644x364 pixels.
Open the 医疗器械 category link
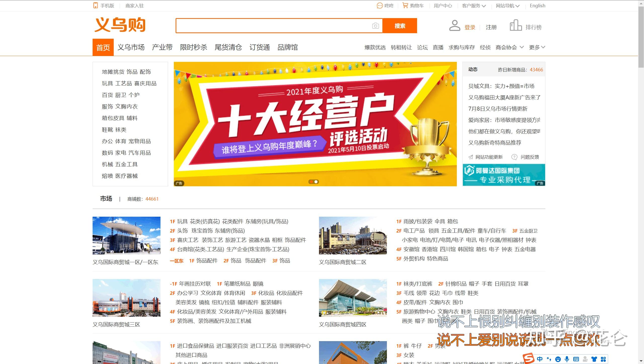[x=127, y=176]
